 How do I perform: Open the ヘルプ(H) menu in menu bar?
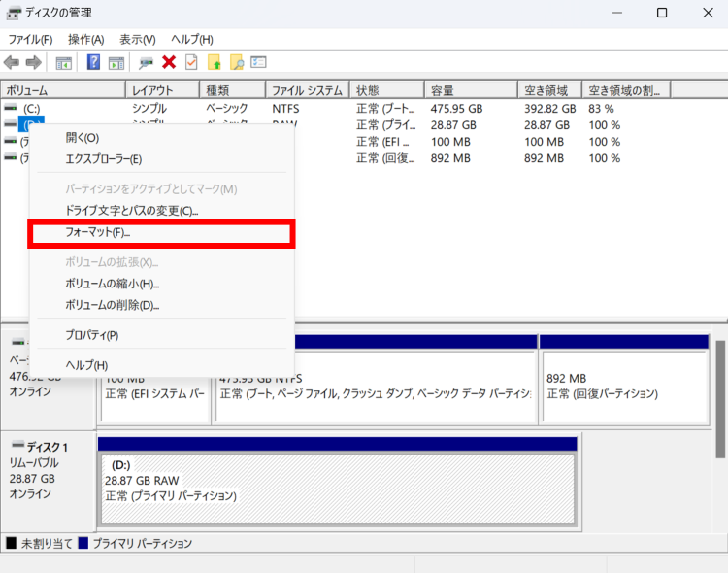click(x=192, y=40)
